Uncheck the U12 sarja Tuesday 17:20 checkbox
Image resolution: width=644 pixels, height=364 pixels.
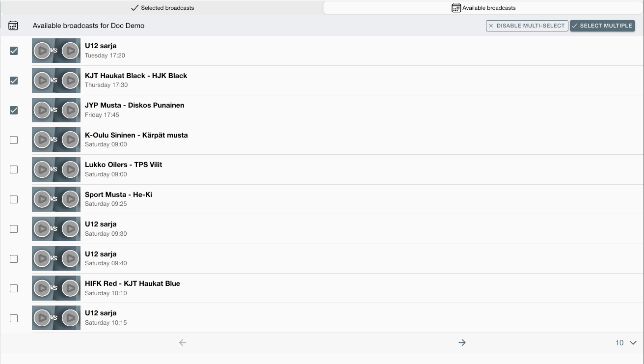(14, 51)
